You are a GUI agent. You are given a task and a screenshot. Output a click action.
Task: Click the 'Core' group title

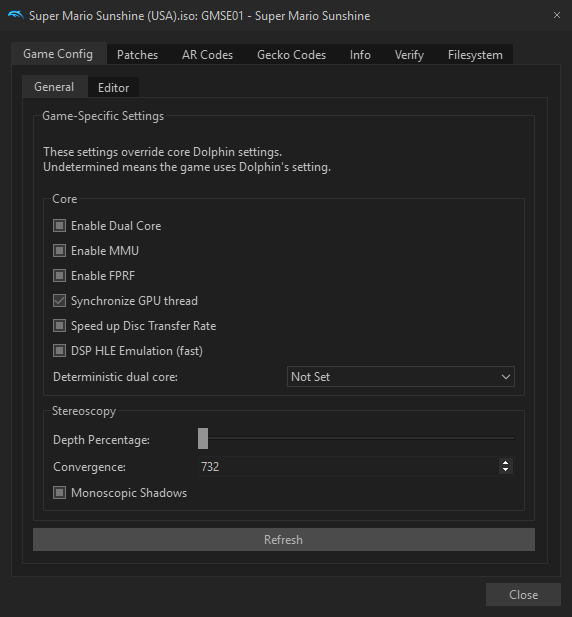point(65,199)
